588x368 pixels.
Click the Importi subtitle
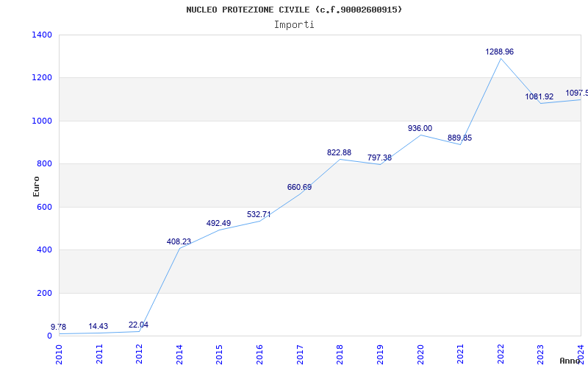294,24
